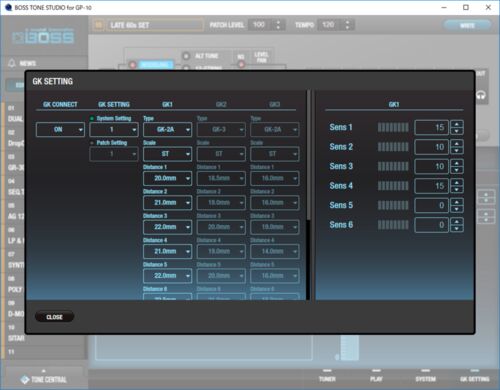500x390 pixels.
Task: Open GK1 Distance 2 dropdown 21.0mm
Action: point(167,203)
